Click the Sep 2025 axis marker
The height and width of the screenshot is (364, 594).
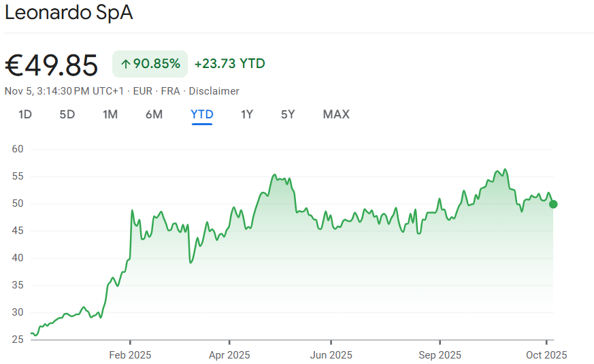coord(440,355)
